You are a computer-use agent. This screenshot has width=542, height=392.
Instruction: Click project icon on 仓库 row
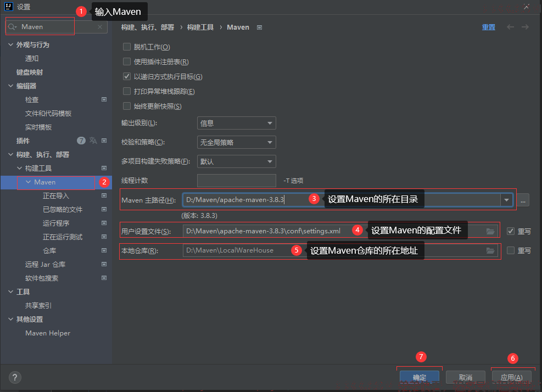[x=104, y=250]
